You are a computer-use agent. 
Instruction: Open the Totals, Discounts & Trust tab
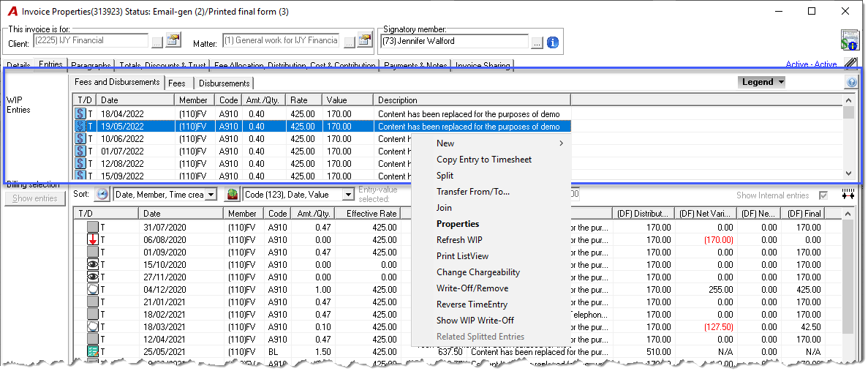coord(162,65)
